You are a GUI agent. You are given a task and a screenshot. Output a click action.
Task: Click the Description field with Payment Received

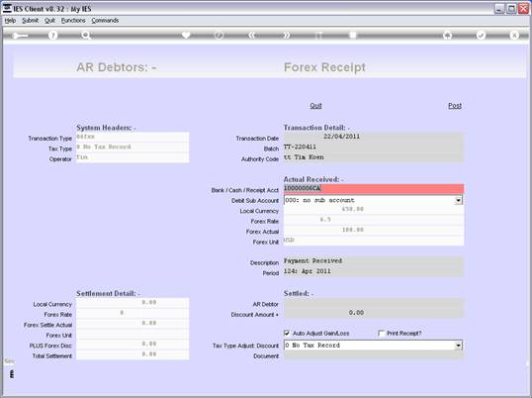(x=374, y=261)
